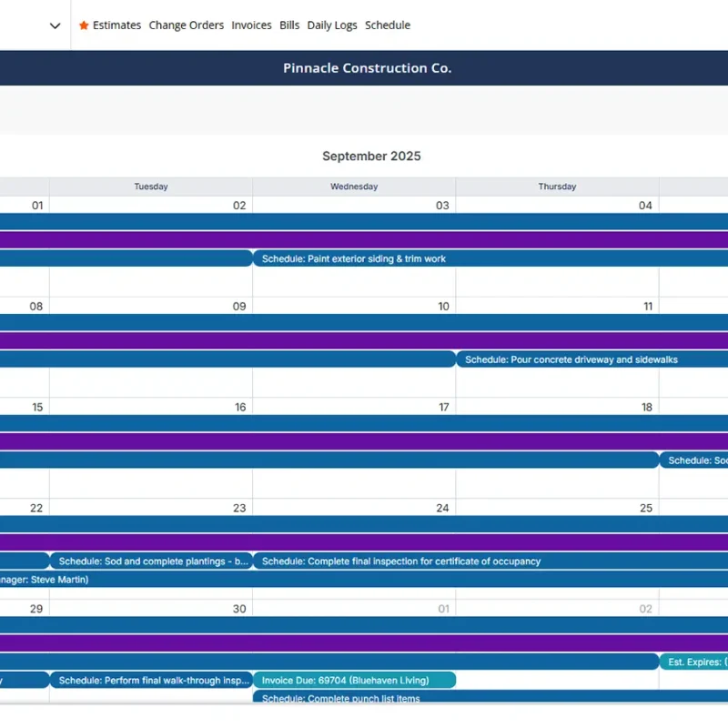Open the Complete final inspection for certificate event

pyautogui.click(x=490, y=561)
